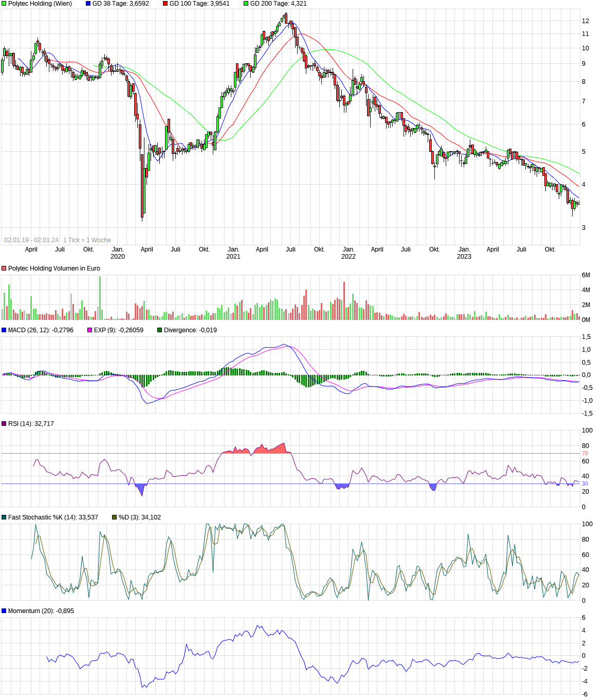Click the Momentum (20): -0,895 label
Image resolution: width=604 pixels, height=700 pixels.
pyautogui.click(x=41, y=611)
